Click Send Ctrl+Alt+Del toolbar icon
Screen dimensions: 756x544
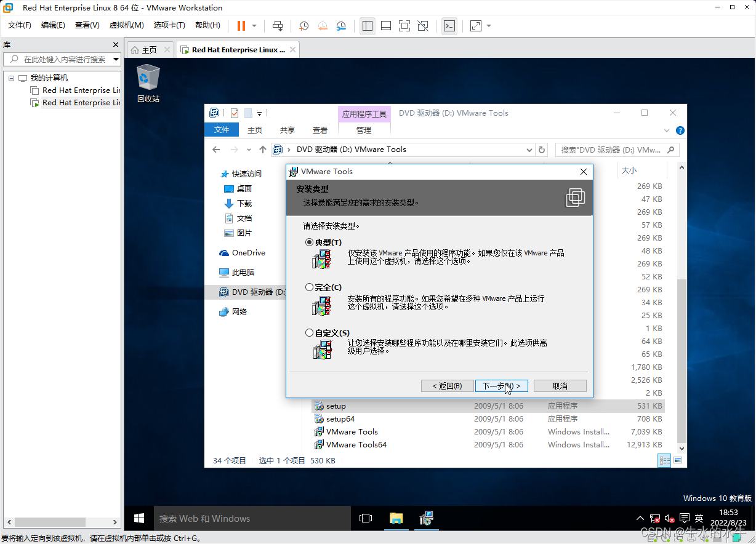[278, 26]
